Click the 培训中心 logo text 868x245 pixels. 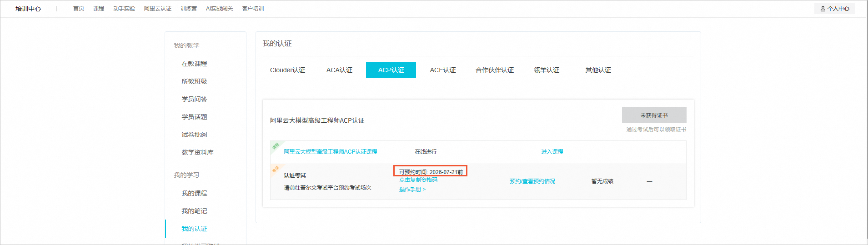(x=28, y=9)
